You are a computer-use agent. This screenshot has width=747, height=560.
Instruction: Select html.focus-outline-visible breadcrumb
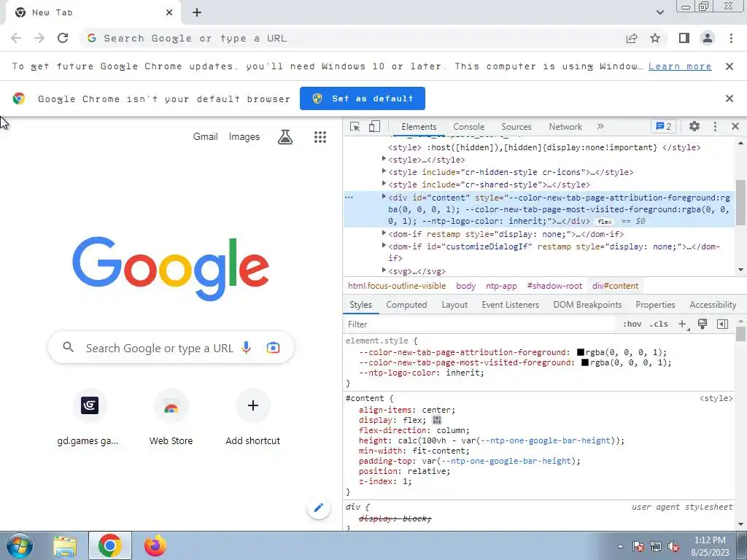(x=397, y=286)
